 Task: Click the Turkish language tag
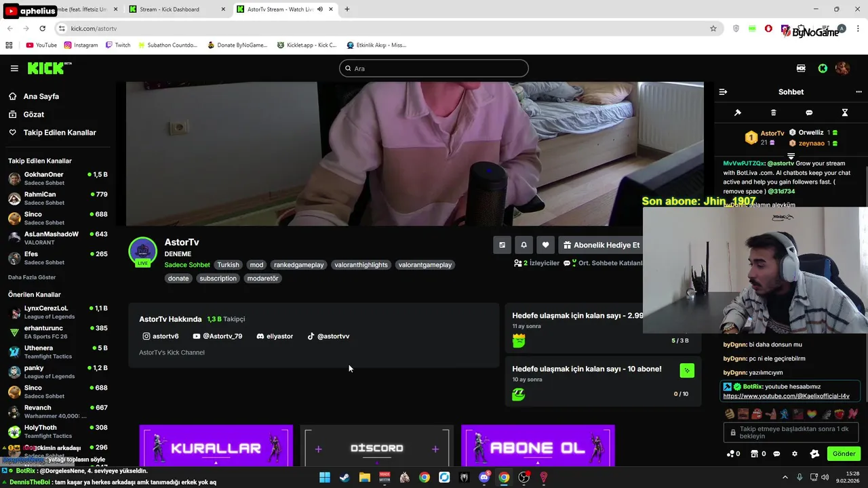(228, 265)
